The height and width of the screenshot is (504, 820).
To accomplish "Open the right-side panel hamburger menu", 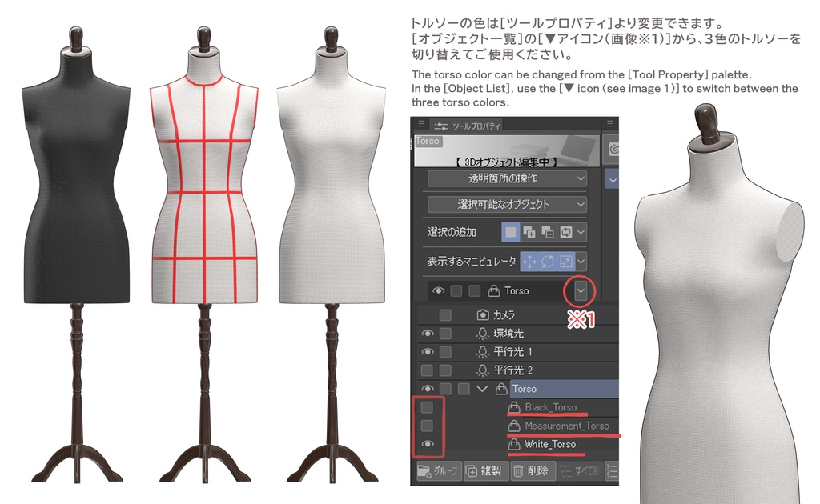I will [610, 124].
